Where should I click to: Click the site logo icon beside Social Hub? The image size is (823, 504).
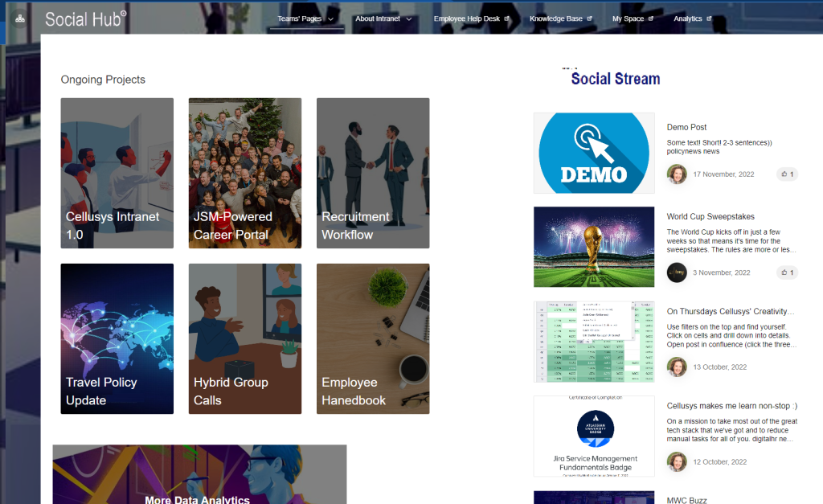tap(20, 18)
